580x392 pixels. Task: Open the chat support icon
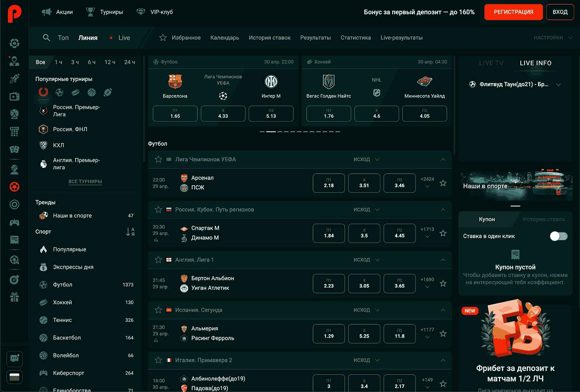click(14, 358)
